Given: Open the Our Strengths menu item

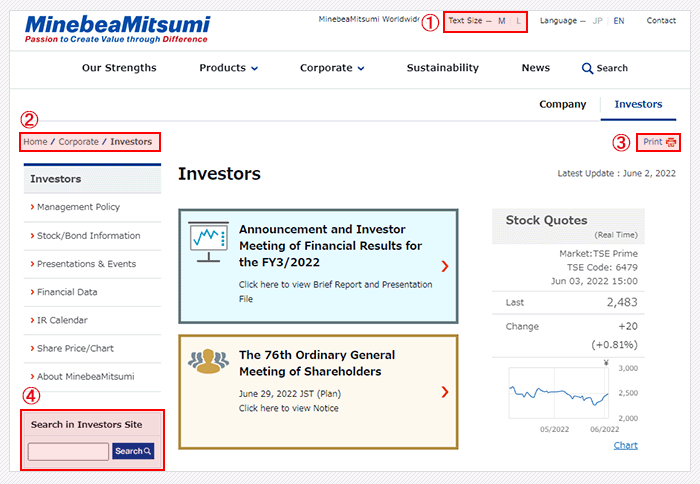Looking at the screenshot, I should point(119,68).
